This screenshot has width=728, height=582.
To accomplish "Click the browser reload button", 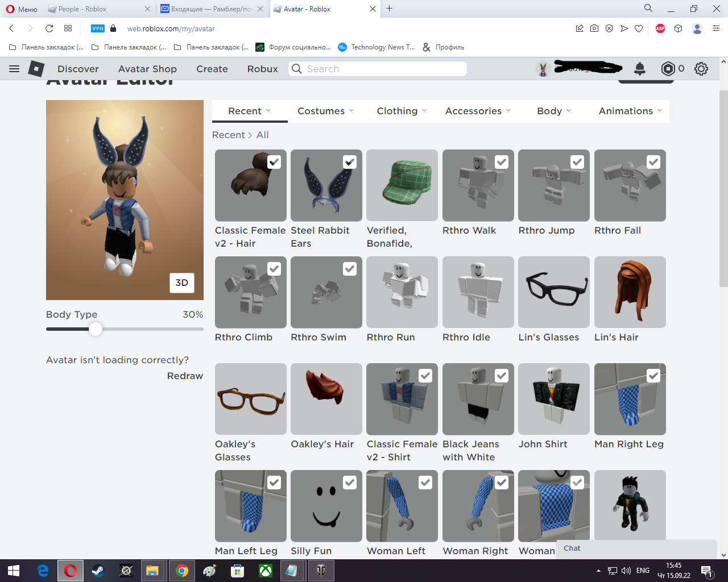I will (x=49, y=28).
